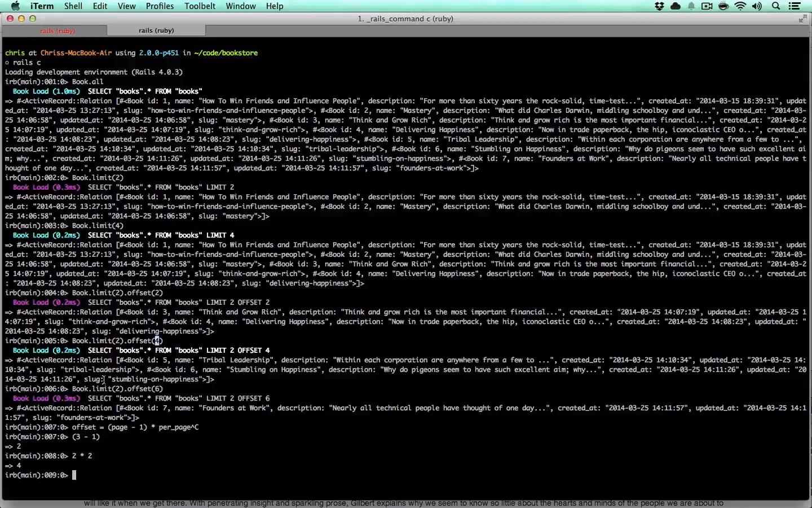Click the 'Book.all' command text
The height and width of the screenshot is (508, 812).
click(87, 82)
